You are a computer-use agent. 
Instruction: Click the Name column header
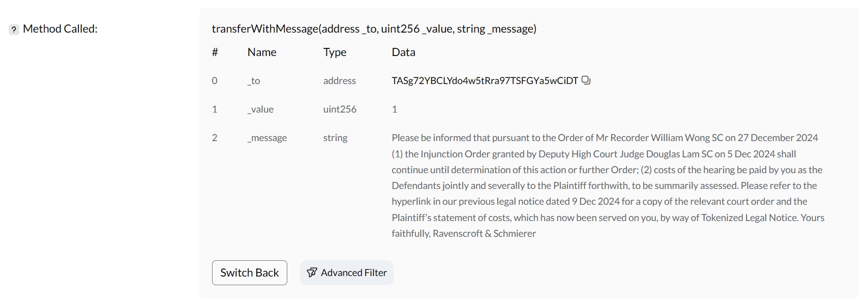262,52
